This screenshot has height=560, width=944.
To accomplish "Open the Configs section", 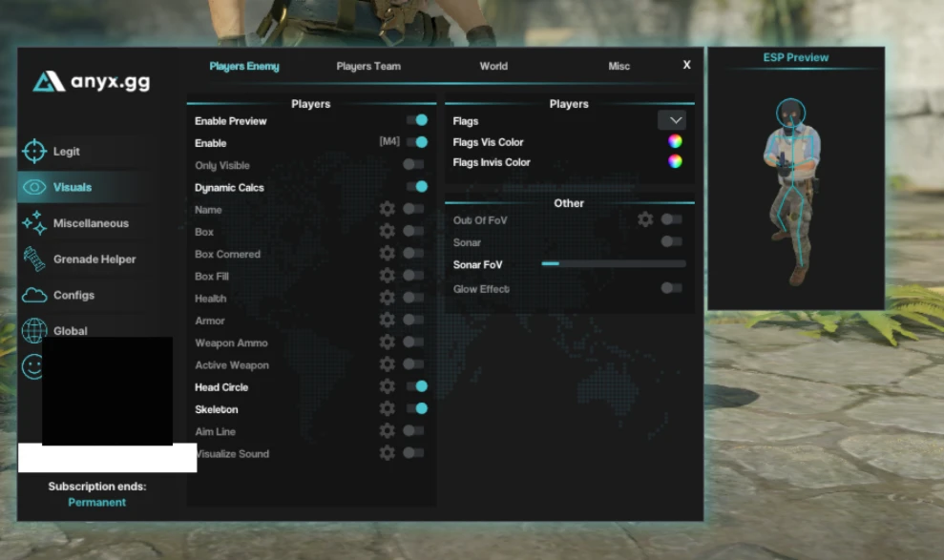I will coord(74,296).
